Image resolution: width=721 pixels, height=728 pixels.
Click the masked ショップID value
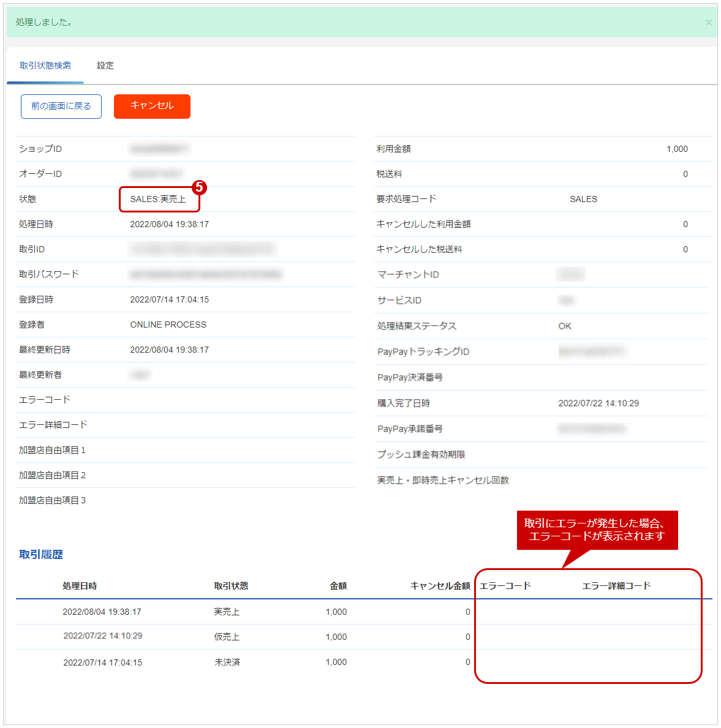coord(159,148)
